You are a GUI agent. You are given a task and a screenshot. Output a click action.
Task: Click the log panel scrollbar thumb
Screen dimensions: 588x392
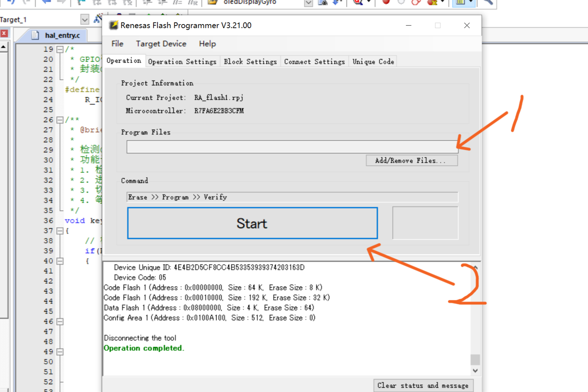click(475, 360)
